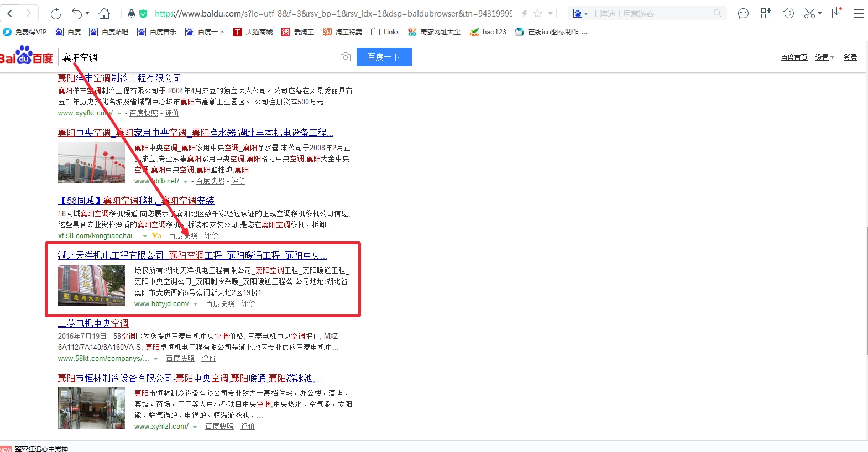Click the 整容狂追心中男神 news ticker
868x452 pixels.
(41, 448)
